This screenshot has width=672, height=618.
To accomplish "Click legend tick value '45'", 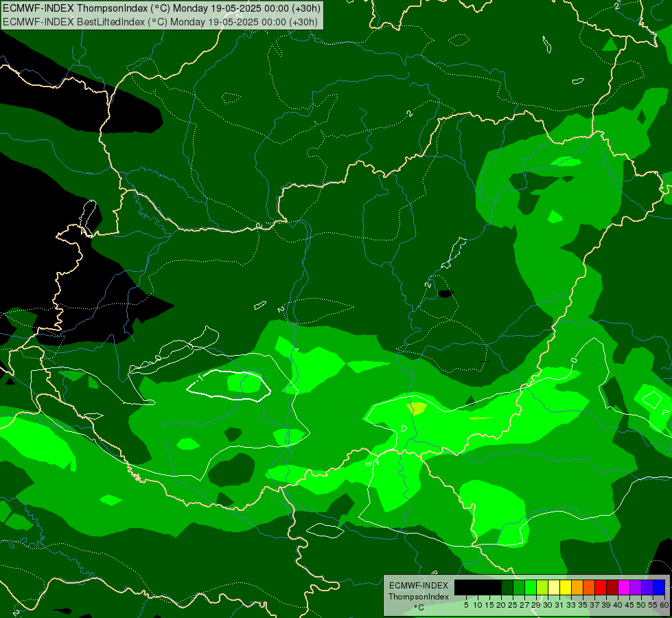I will coord(629,605).
